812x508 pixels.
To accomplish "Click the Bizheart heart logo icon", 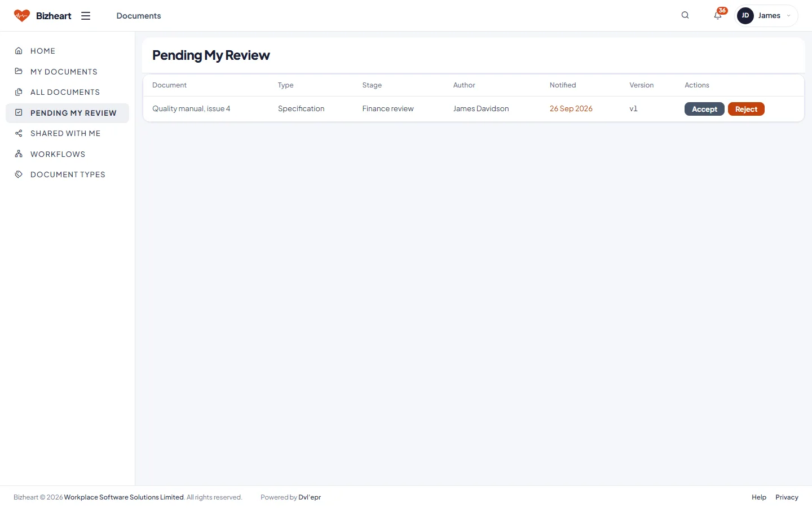I will [21, 16].
